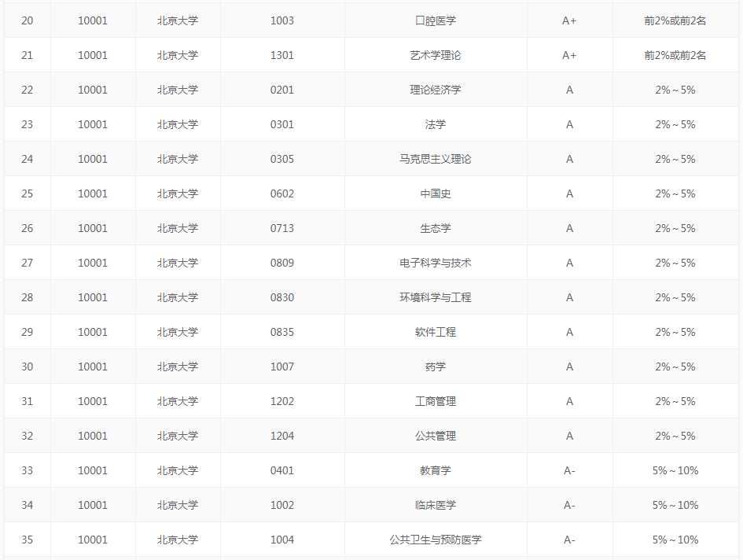Click 2%~5% in the 公共管理 row
The width and height of the screenshot is (743, 560).
[x=675, y=436]
